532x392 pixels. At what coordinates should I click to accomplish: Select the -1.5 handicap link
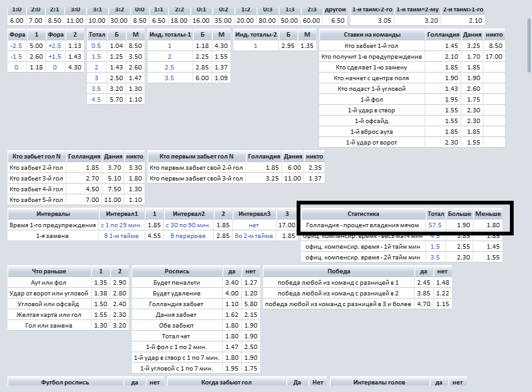tap(16, 57)
